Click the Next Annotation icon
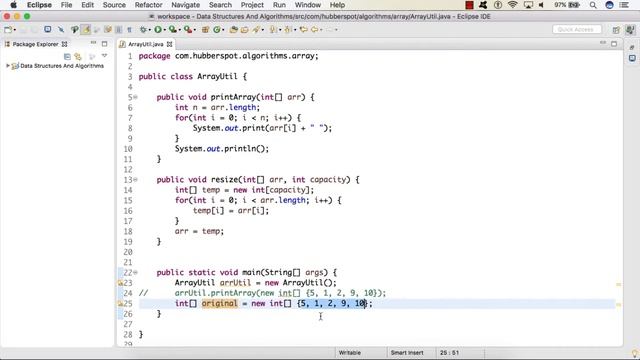640x360 pixels. pyautogui.click(x=273, y=29)
